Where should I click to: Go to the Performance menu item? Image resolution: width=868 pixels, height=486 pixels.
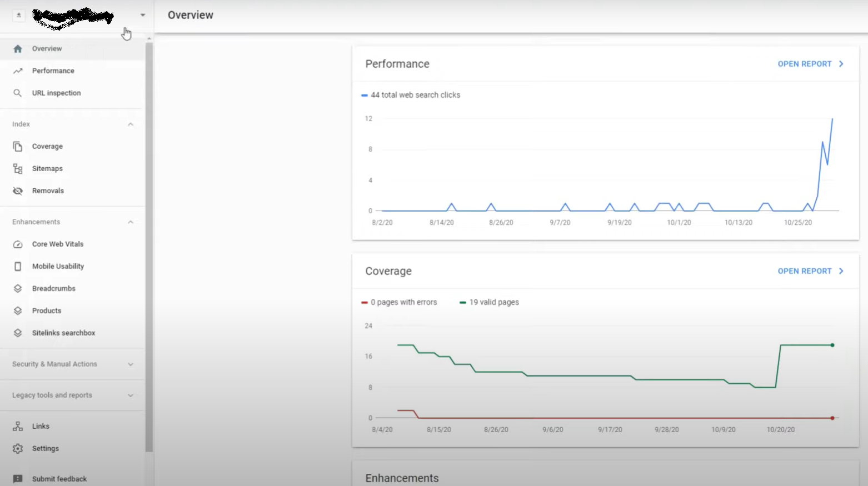(x=53, y=71)
